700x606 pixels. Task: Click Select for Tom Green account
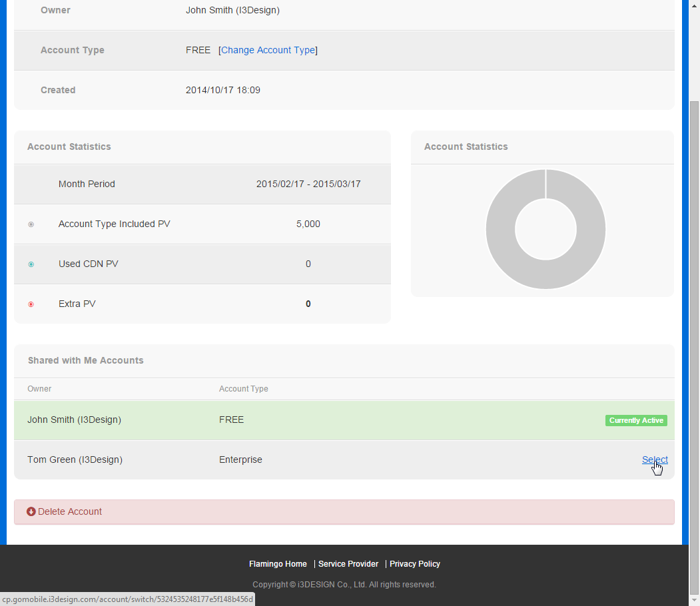[655, 459]
